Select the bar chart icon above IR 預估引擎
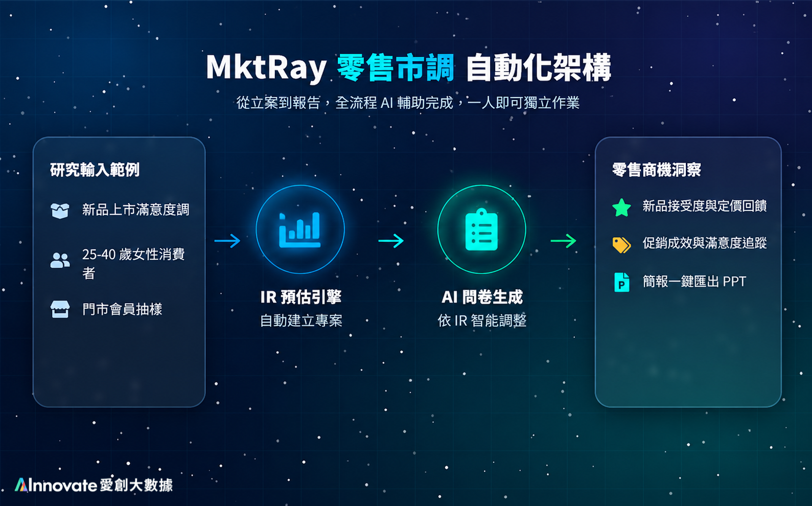812x506 pixels. pos(300,229)
